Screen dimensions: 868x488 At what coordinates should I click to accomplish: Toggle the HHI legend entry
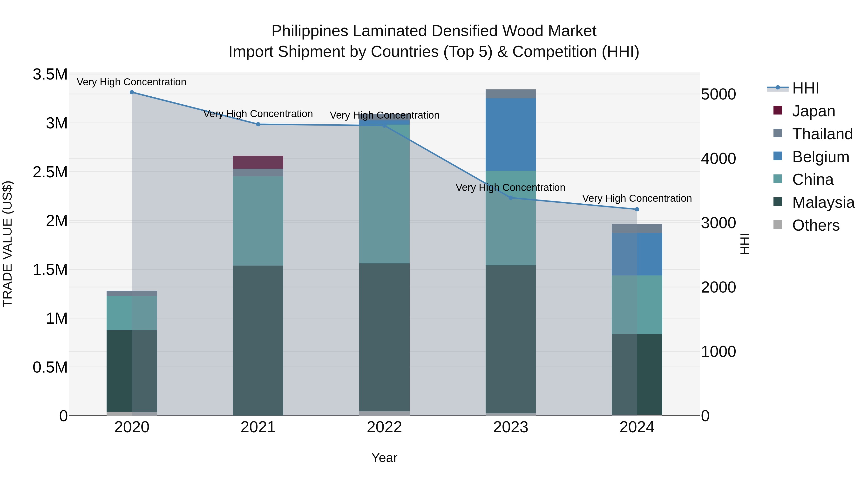[793, 88]
